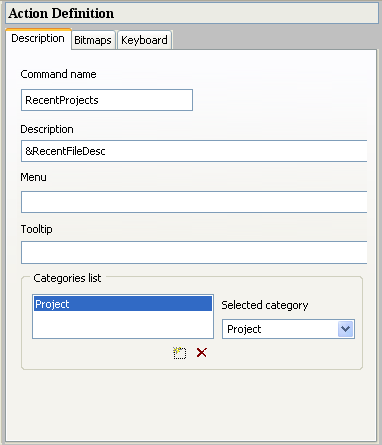The image size is (382, 445).
Task: Select Project in the categories list
Action: point(123,304)
